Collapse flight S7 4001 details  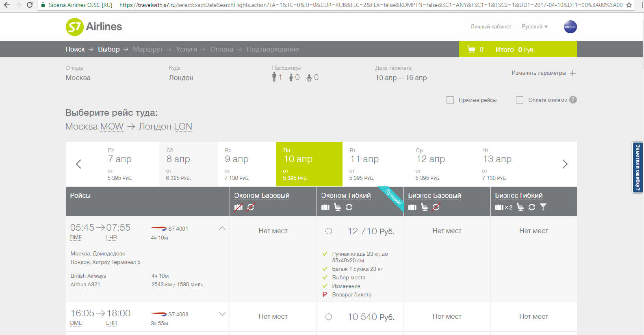click(x=222, y=228)
